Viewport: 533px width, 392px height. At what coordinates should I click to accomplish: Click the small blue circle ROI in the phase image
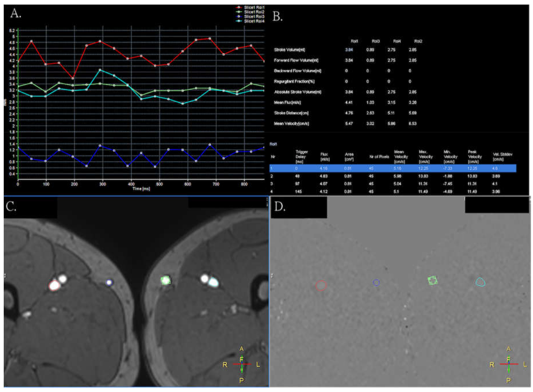[x=376, y=282]
